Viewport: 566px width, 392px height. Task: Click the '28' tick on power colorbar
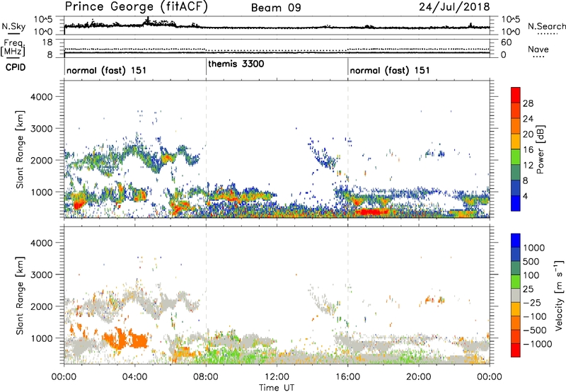528,103
